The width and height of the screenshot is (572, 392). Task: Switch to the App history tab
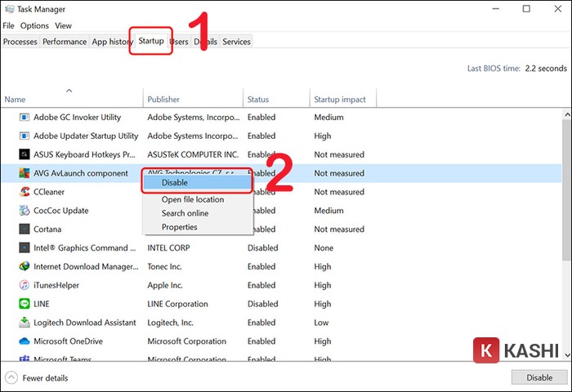[x=112, y=42]
